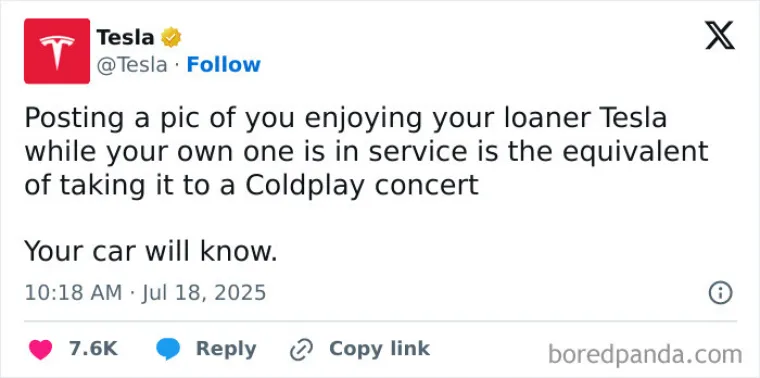Click the circled info icon
This screenshot has height=378, width=760.
(x=720, y=293)
